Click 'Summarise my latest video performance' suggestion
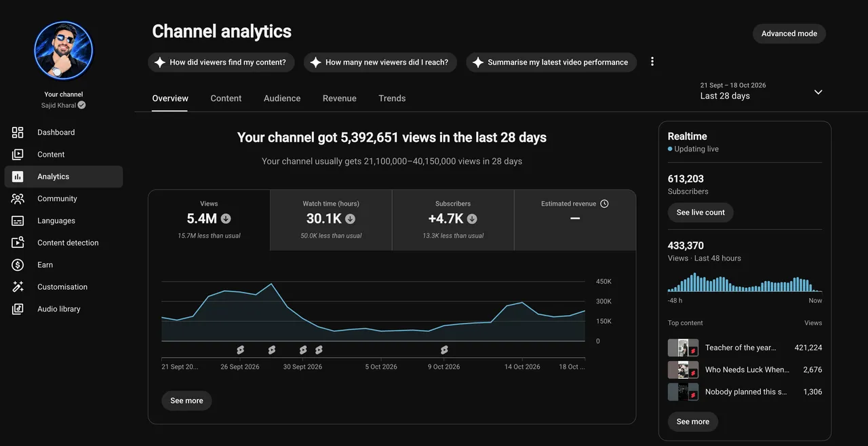Viewport: 868px width, 446px height. click(x=551, y=62)
